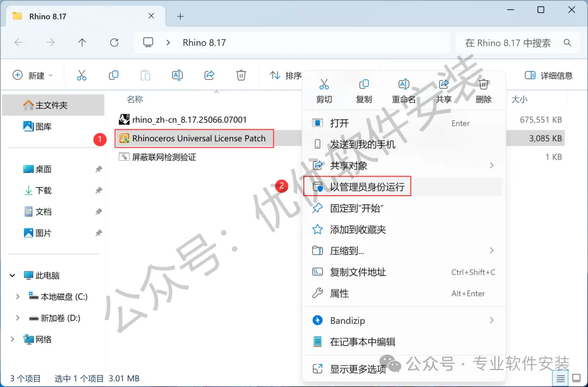
Task: Select the Rhinoceros Universal License Patch file
Action: coord(194,138)
